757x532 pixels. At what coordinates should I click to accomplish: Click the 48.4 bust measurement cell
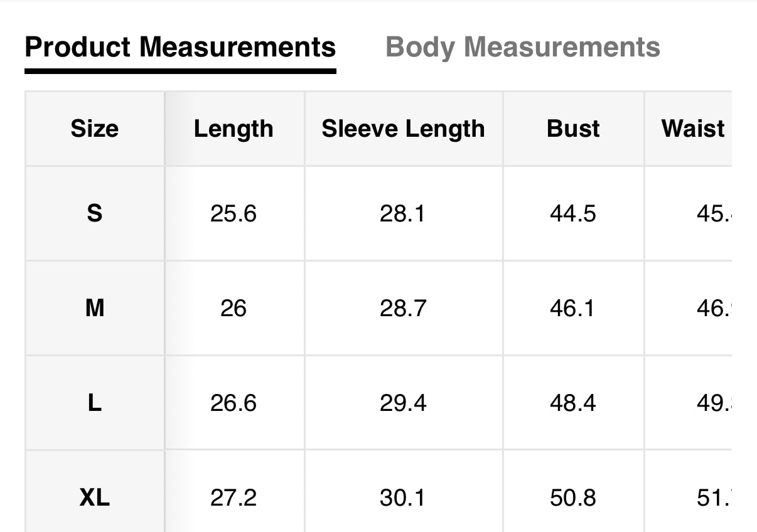tap(573, 403)
